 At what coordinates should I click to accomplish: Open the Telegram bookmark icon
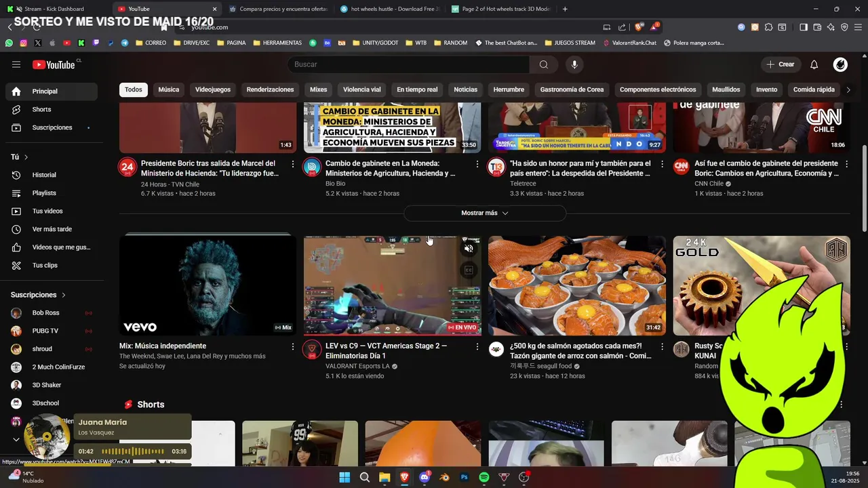click(x=125, y=43)
